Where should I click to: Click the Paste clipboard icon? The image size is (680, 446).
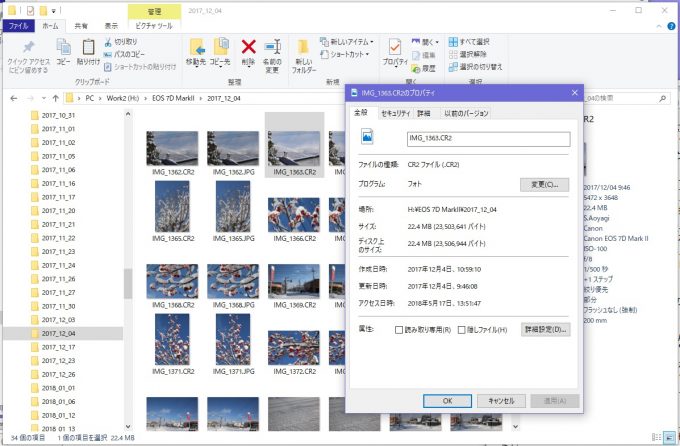click(x=88, y=46)
